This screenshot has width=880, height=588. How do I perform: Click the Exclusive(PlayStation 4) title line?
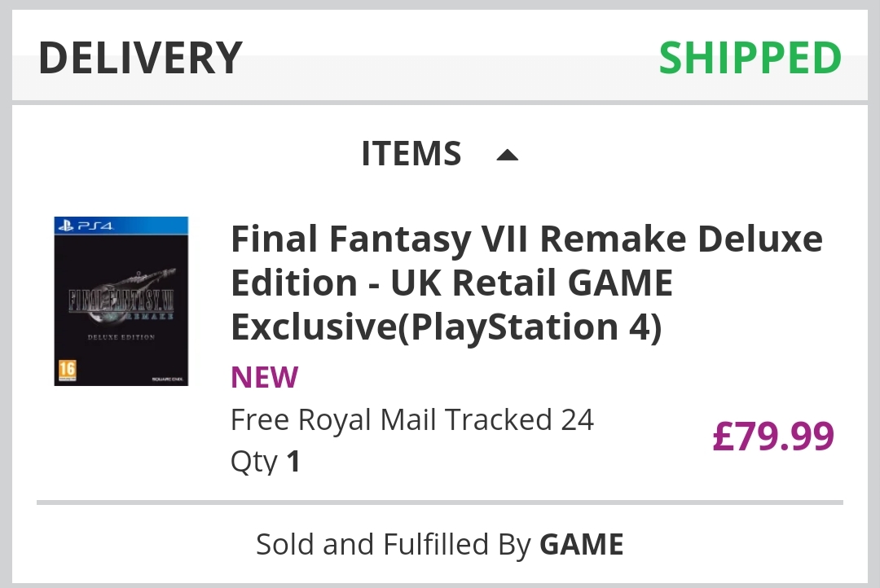(x=446, y=327)
